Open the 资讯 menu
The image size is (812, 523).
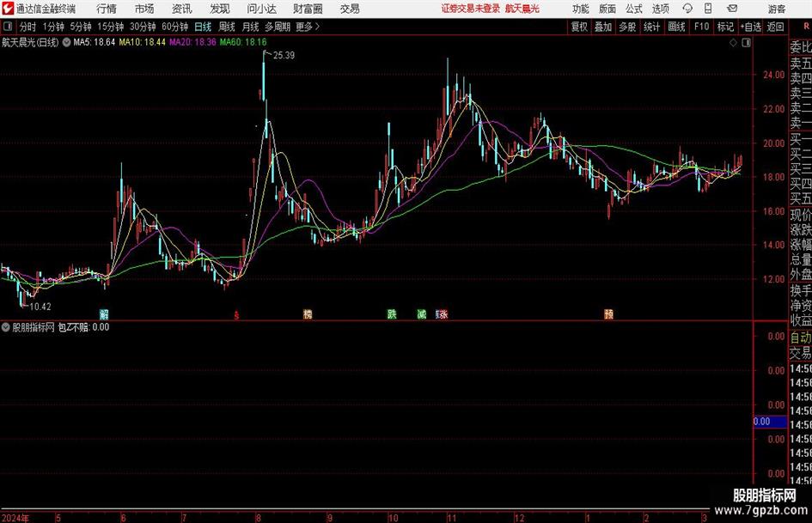[182, 9]
